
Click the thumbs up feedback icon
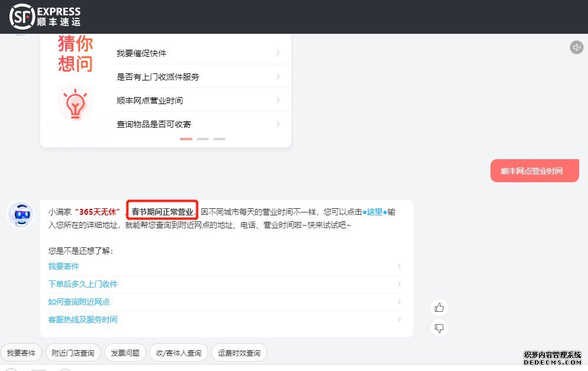[x=439, y=308]
